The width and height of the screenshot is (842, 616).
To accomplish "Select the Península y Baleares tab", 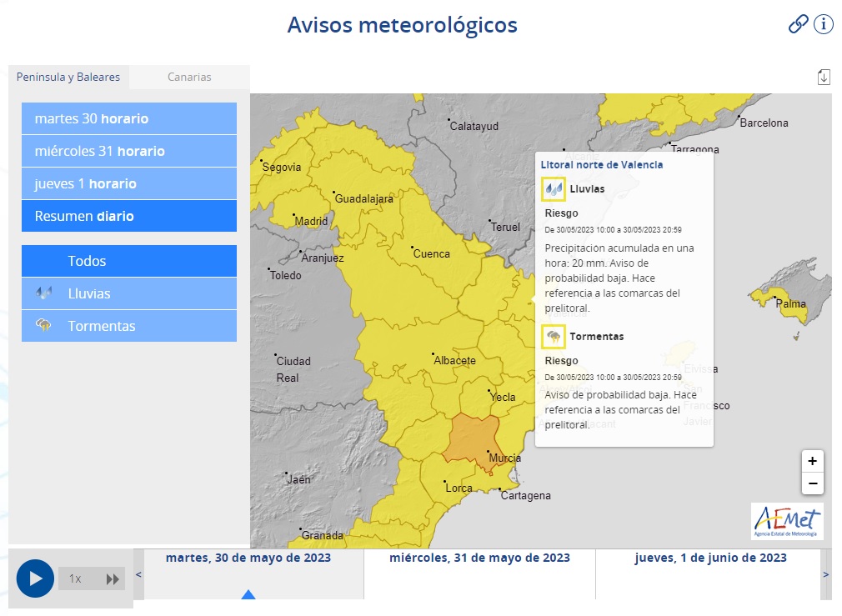I will (x=68, y=77).
